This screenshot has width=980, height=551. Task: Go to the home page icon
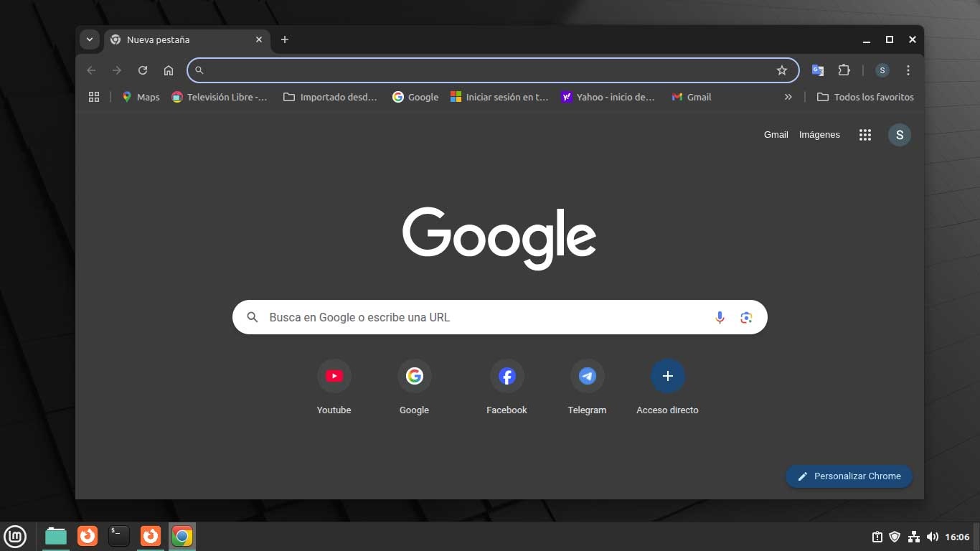pos(169,70)
